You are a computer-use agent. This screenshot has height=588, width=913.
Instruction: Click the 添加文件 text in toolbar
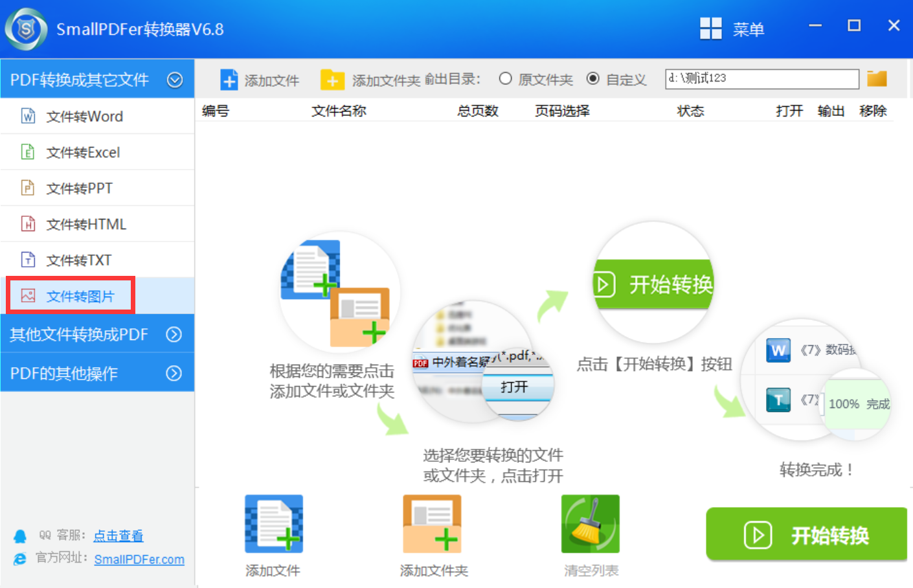click(272, 80)
